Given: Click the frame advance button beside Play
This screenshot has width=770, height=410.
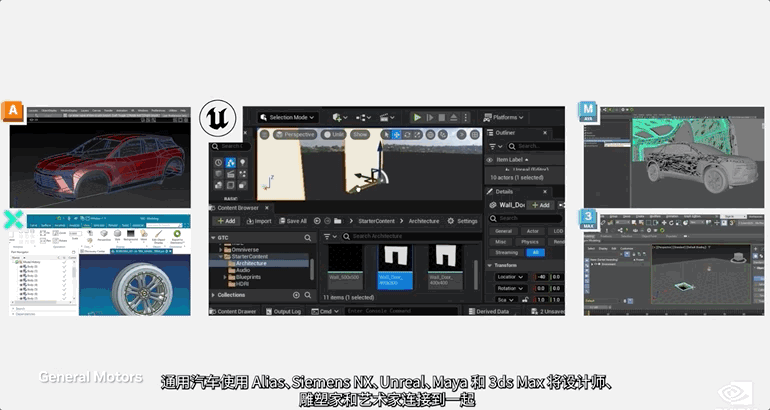Looking at the screenshot, I should [x=430, y=117].
